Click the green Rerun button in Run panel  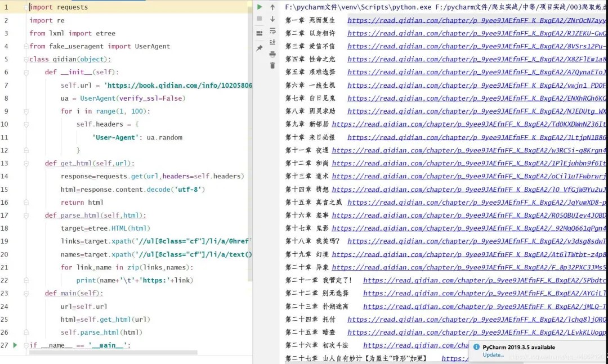pos(260,7)
